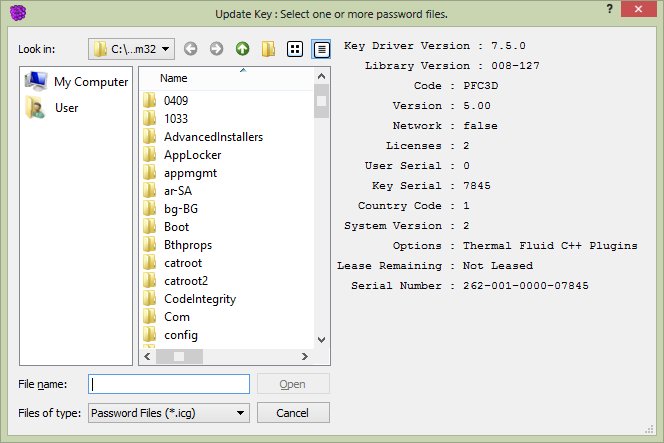Click the Back navigation arrow icon
The height and width of the screenshot is (443, 664).
pyautogui.click(x=191, y=49)
